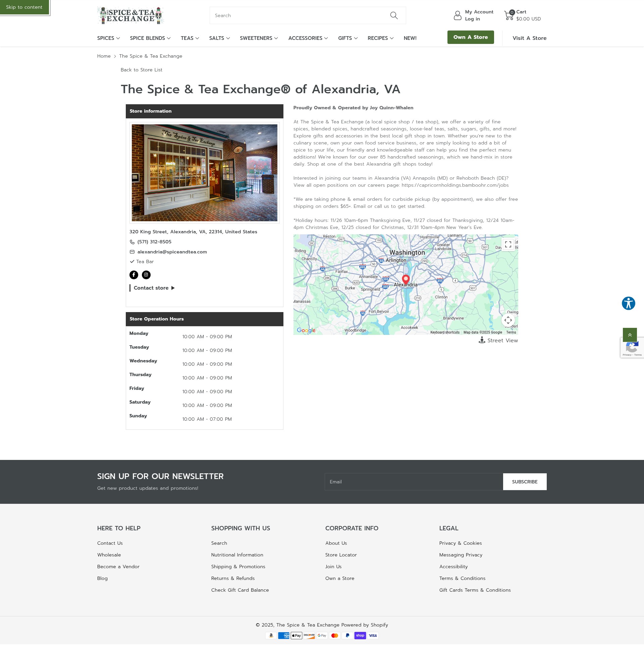Open map Terms link
644x651 pixels.
tap(511, 332)
